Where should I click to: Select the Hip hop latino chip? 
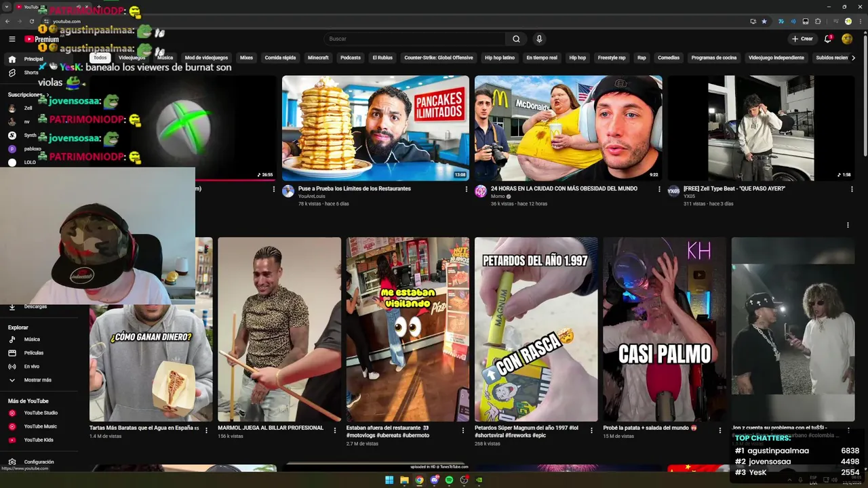point(500,58)
